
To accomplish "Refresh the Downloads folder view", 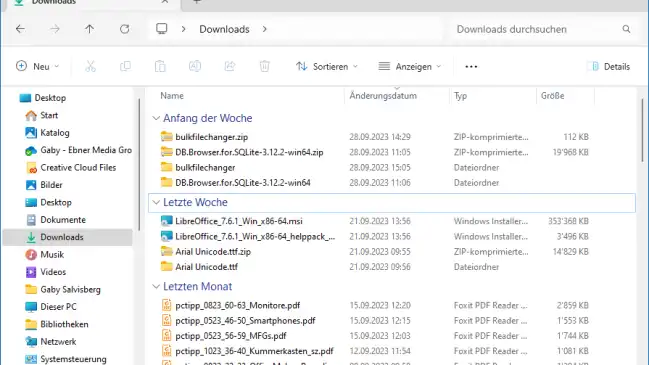I will (x=125, y=29).
